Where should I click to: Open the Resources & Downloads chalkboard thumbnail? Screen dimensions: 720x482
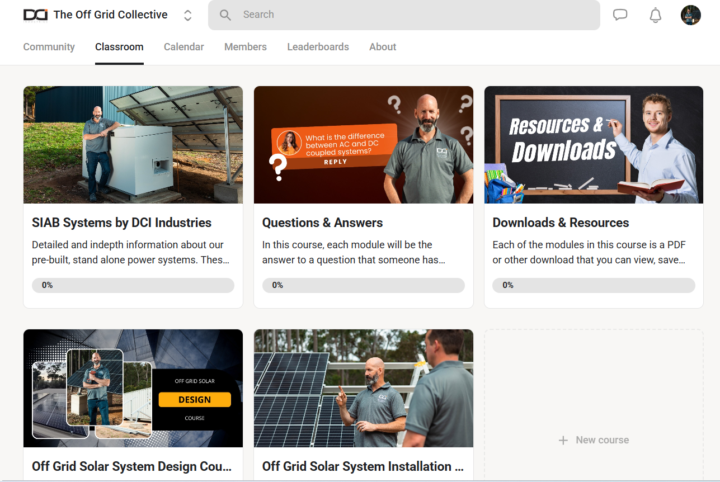594,145
